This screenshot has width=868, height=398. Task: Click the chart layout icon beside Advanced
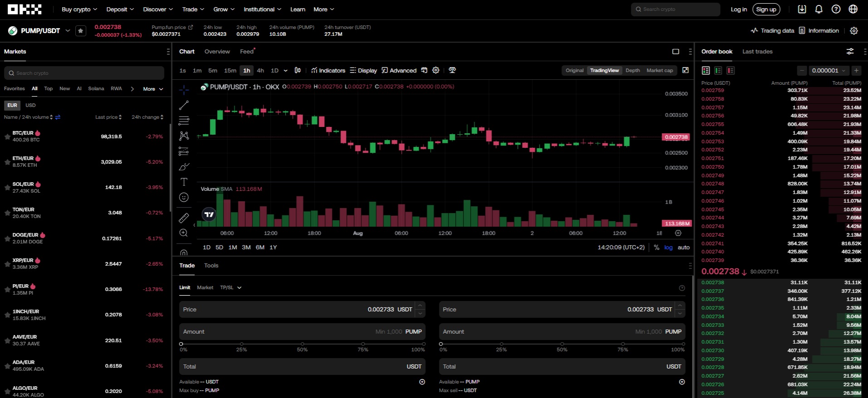pos(424,70)
